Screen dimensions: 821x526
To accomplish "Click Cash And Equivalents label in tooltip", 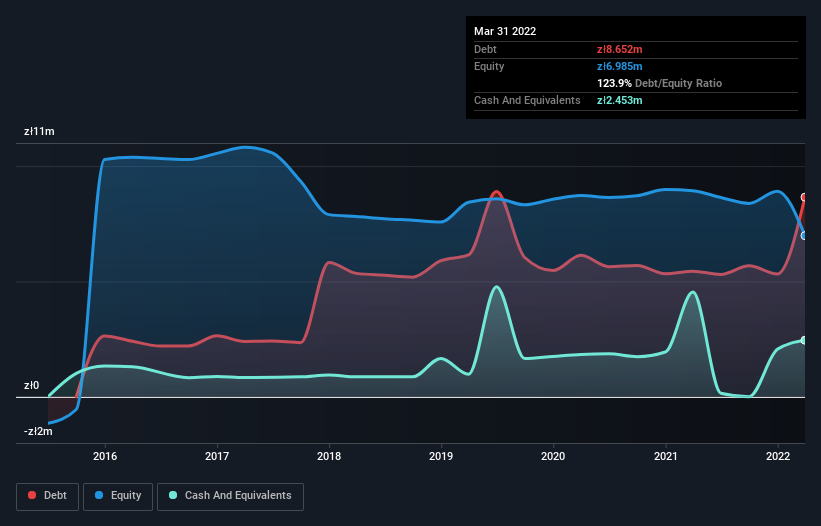I will coord(527,100).
